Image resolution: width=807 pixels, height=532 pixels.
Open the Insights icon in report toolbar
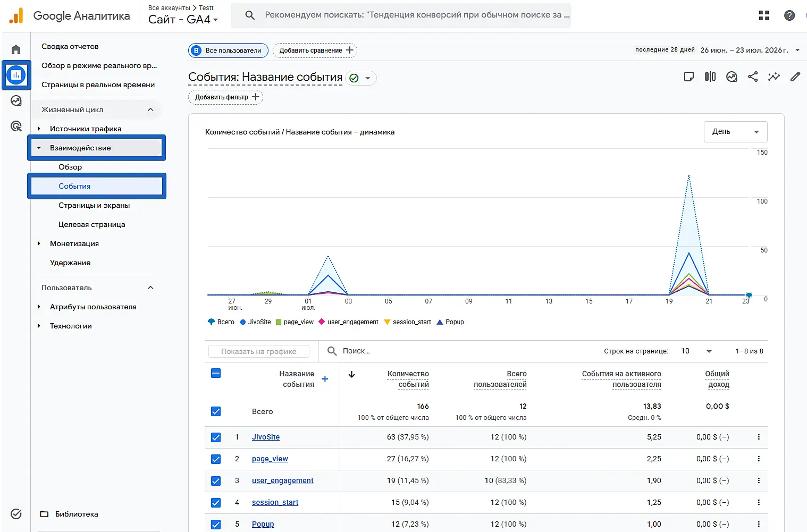(x=774, y=77)
